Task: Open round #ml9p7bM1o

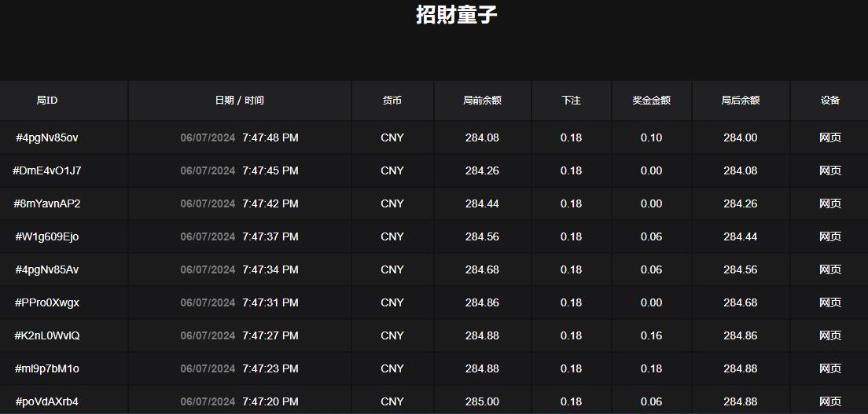Action: click(x=47, y=368)
